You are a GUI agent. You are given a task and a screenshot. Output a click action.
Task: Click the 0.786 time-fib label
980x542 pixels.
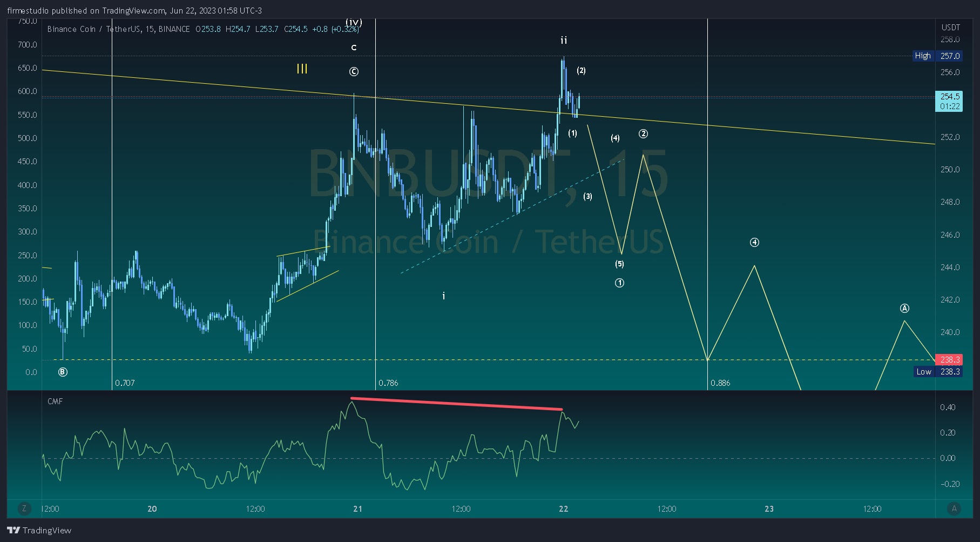pos(388,383)
